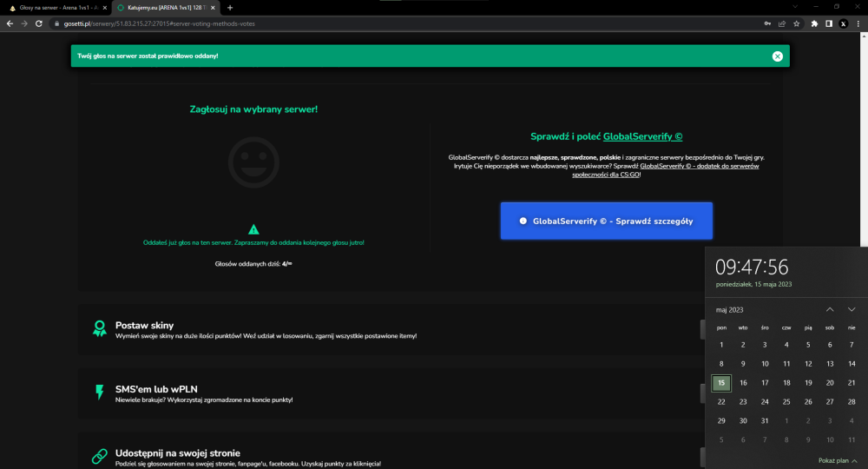Click the award ribbon icon by Postaw skiny
Viewport: 868px width, 469px height.
[x=100, y=328]
